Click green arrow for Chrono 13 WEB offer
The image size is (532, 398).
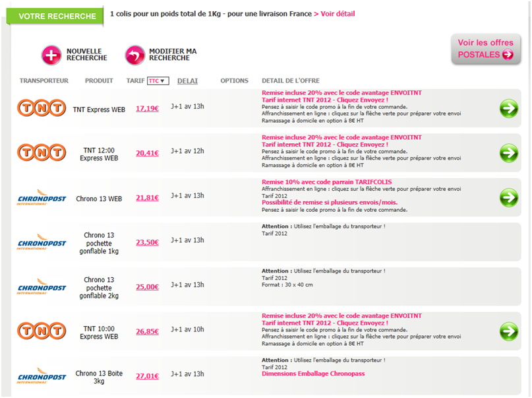(508, 197)
